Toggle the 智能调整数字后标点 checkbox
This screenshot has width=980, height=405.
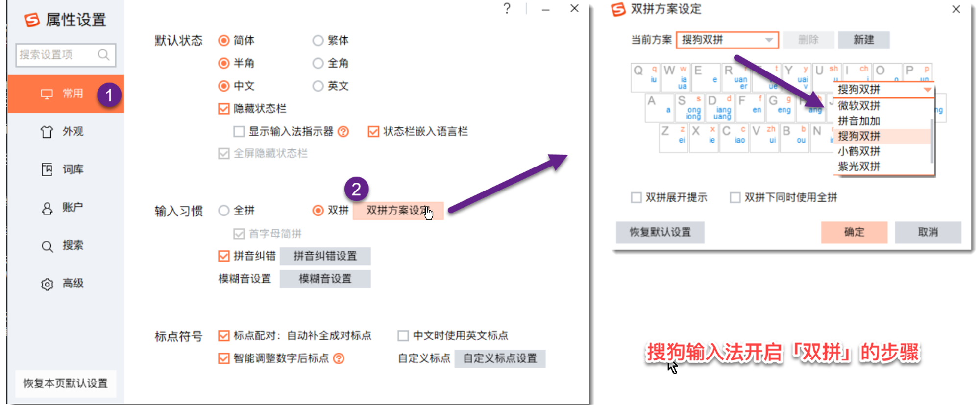coord(224,358)
